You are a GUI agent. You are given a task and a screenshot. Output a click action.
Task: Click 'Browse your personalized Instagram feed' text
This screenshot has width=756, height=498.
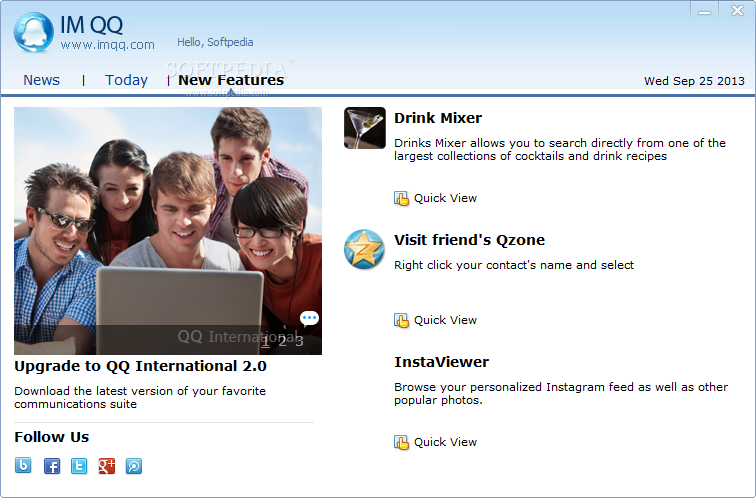561,393
